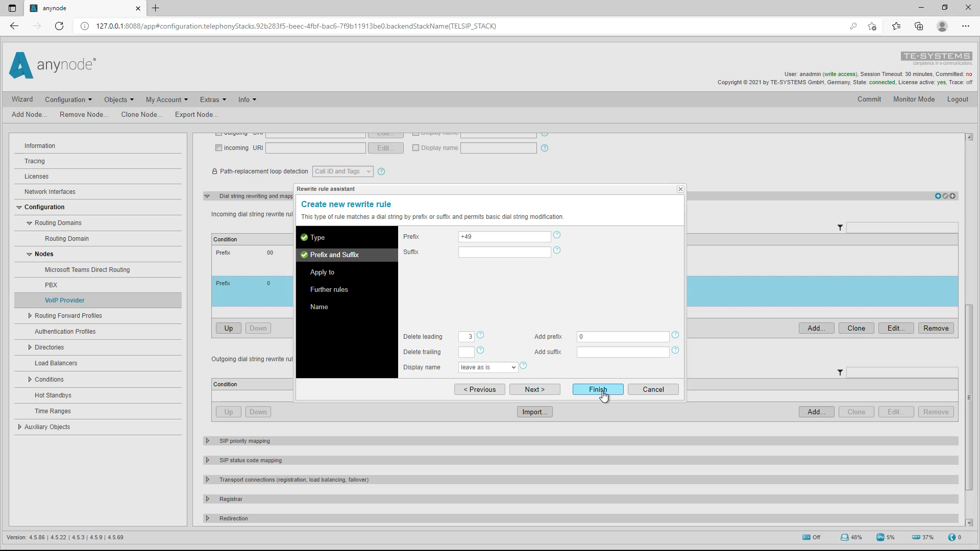
Task: Open browser favorites star icon
Action: point(896,26)
